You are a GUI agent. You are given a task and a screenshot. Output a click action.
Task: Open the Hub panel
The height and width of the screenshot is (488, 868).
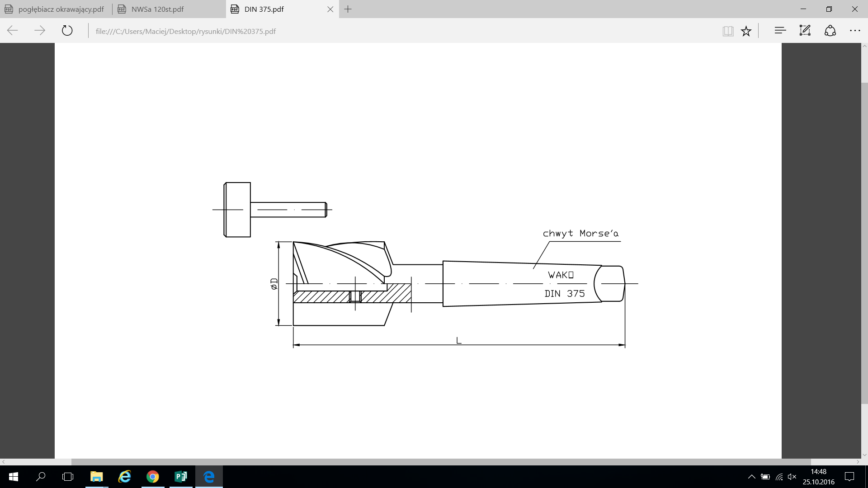tap(780, 31)
